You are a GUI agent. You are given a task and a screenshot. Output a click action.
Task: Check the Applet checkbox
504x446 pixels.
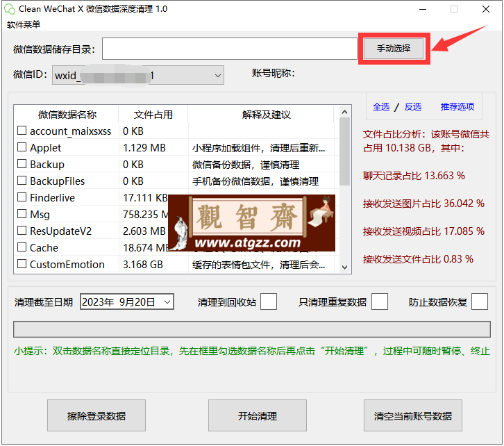[22, 147]
